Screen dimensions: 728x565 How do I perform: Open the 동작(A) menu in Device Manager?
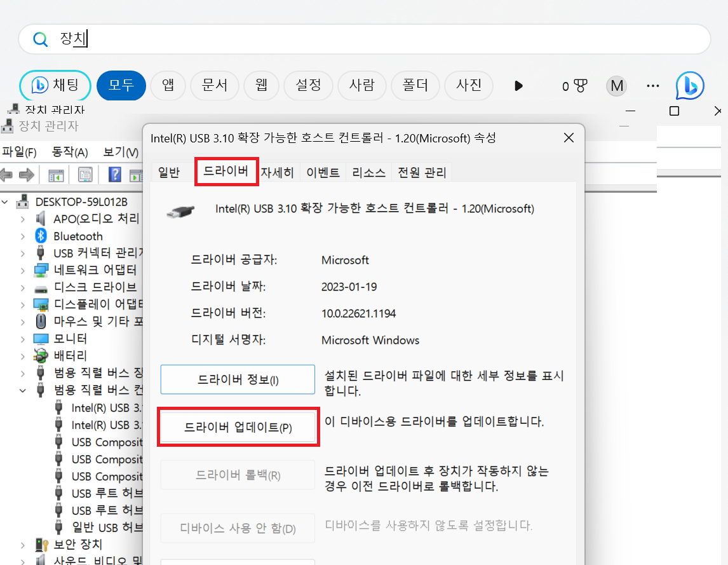pyautogui.click(x=70, y=152)
